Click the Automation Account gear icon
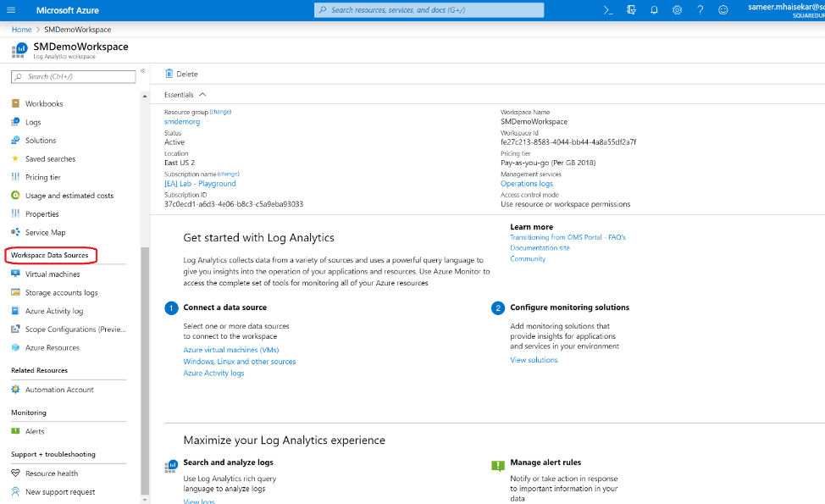This screenshot has width=825, height=504. (x=16, y=390)
